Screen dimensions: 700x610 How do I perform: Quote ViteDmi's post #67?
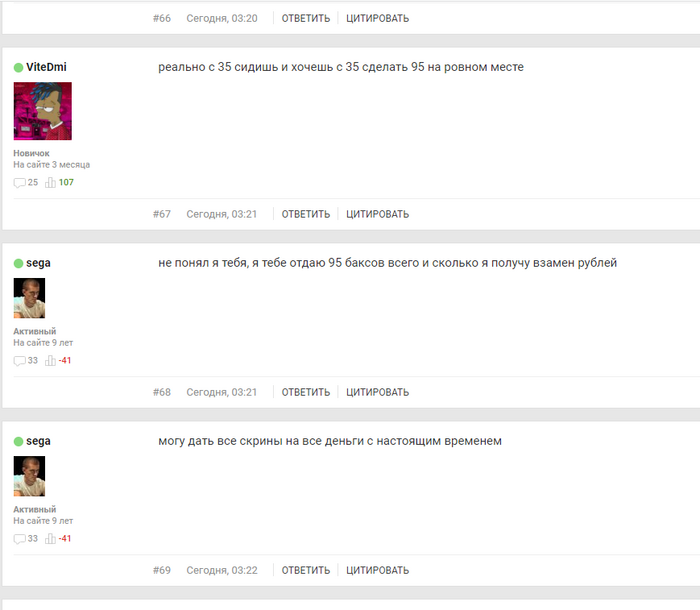tap(378, 214)
